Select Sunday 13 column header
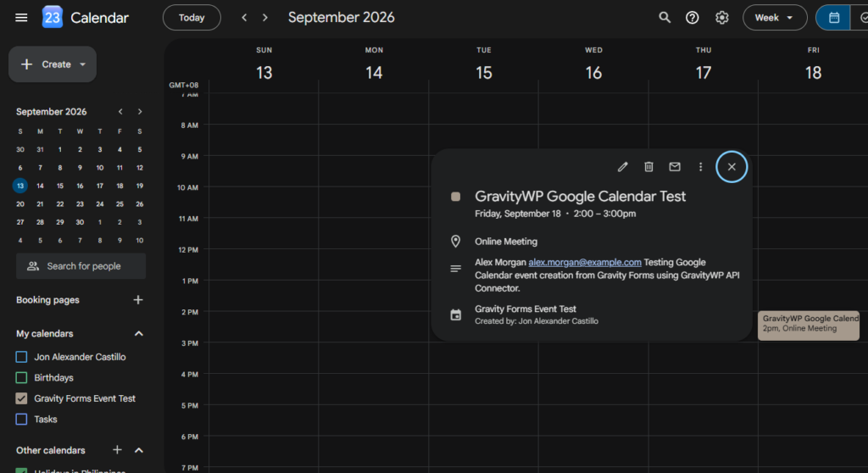This screenshot has height=473, width=868. pos(264,64)
